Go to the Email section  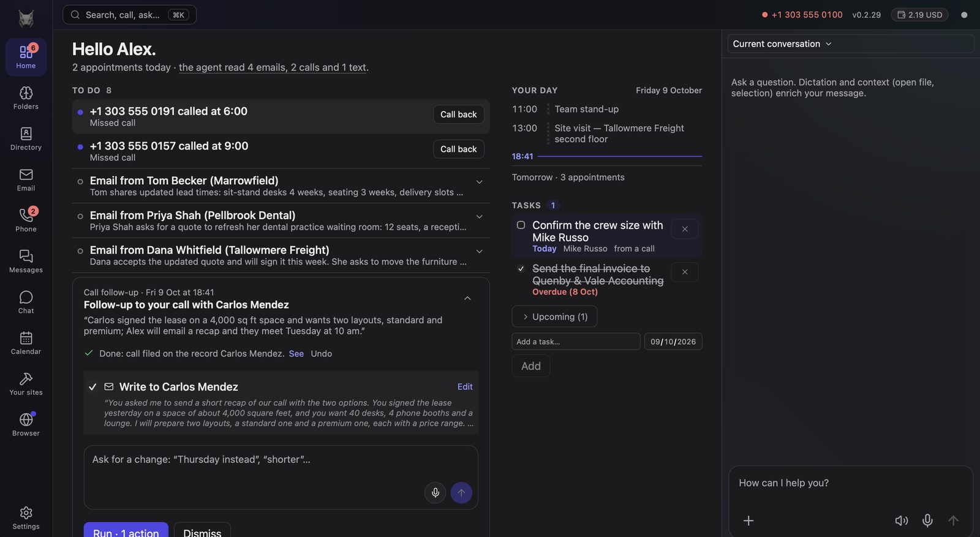(x=26, y=180)
